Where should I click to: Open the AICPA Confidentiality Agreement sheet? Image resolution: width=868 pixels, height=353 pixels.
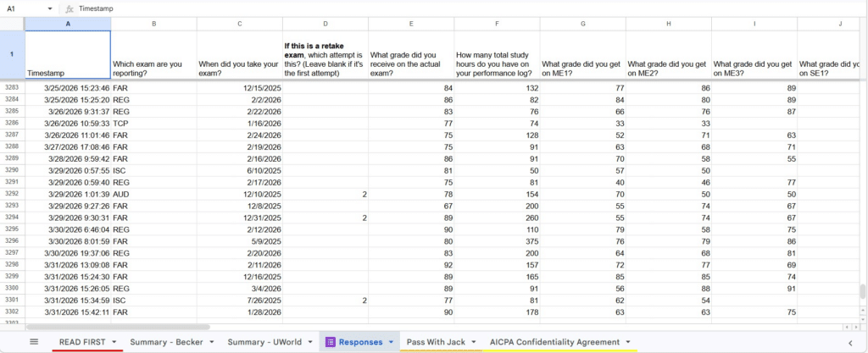pos(554,342)
